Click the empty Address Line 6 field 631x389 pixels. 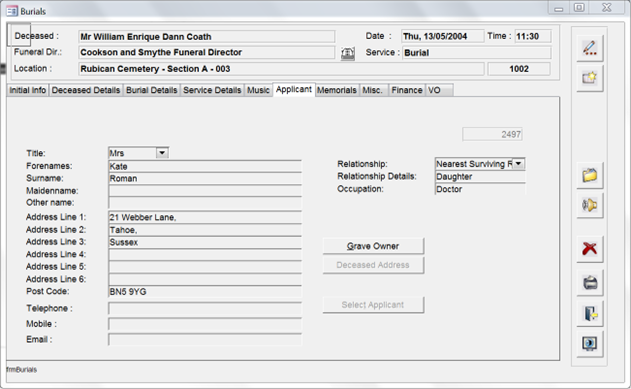click(205, 279)
